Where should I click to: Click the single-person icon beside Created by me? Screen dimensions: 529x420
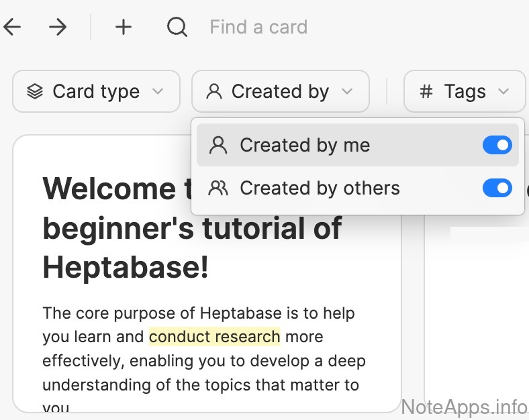(218, 145)
